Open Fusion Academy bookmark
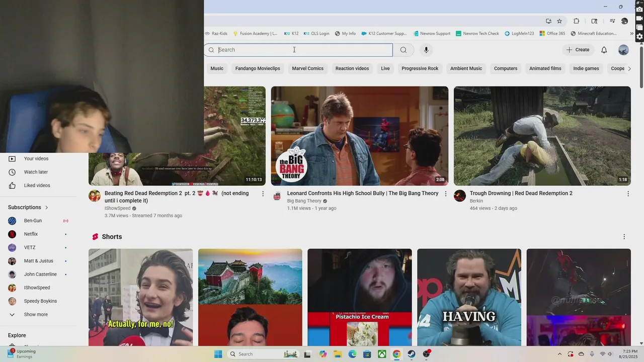 (255, 34)
